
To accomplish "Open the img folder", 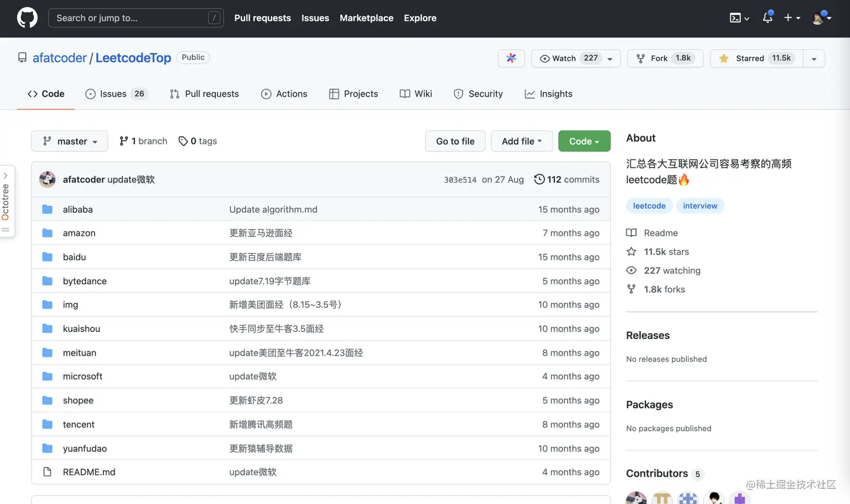I will (70, 305).
